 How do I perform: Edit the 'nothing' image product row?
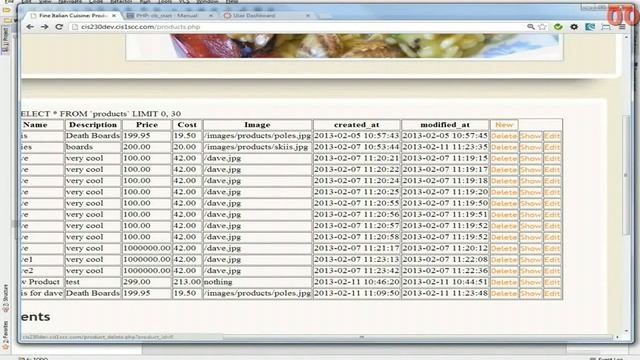click(552, 282)
